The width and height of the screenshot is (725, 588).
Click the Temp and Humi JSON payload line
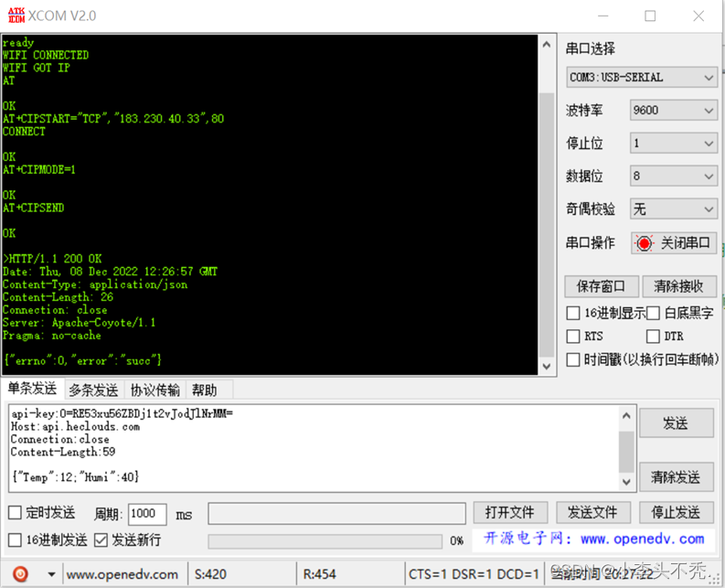(75, 477)
